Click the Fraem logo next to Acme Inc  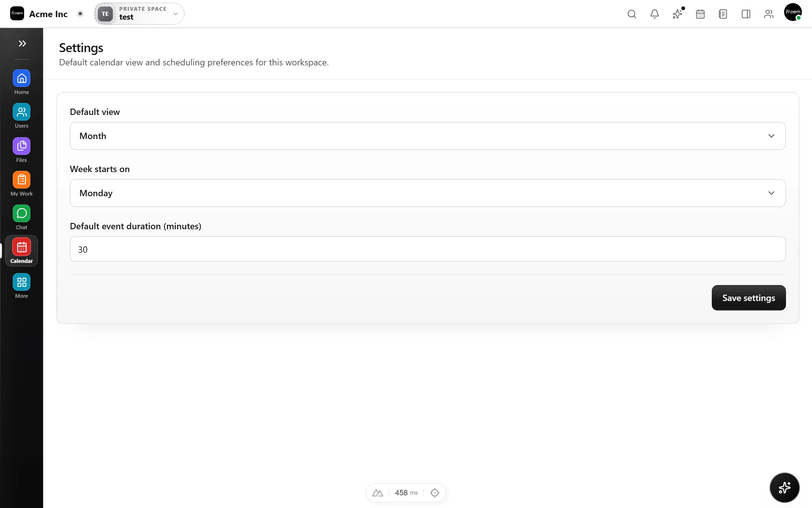tap(17, 13)
